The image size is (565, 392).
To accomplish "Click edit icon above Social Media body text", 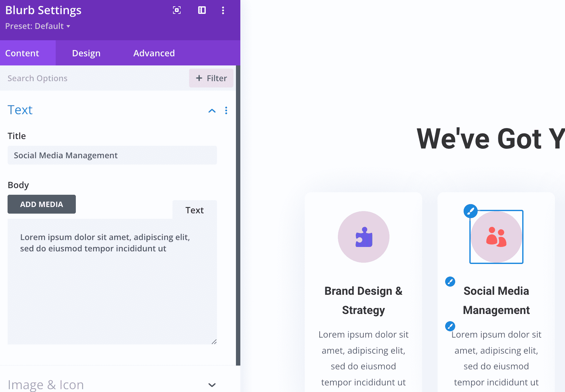I will click(x=450, y=326).
